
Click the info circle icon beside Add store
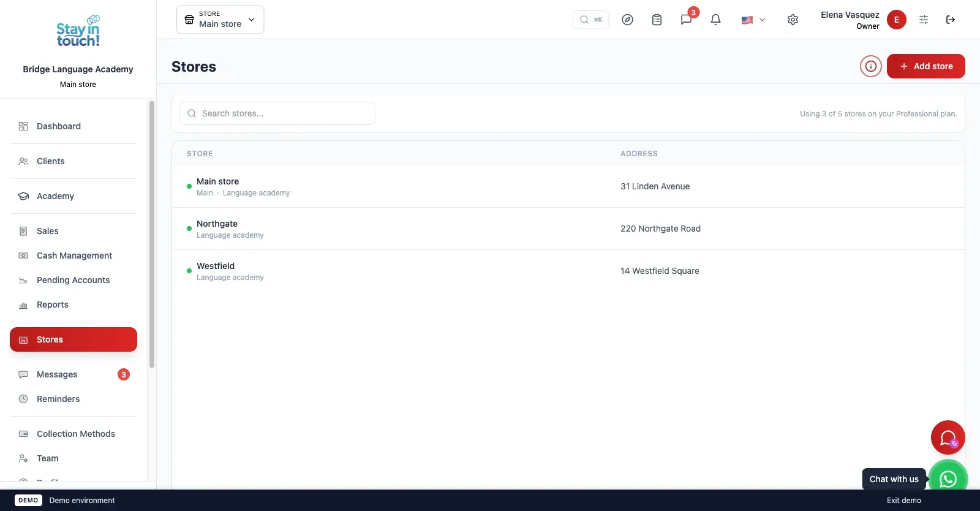871,66
